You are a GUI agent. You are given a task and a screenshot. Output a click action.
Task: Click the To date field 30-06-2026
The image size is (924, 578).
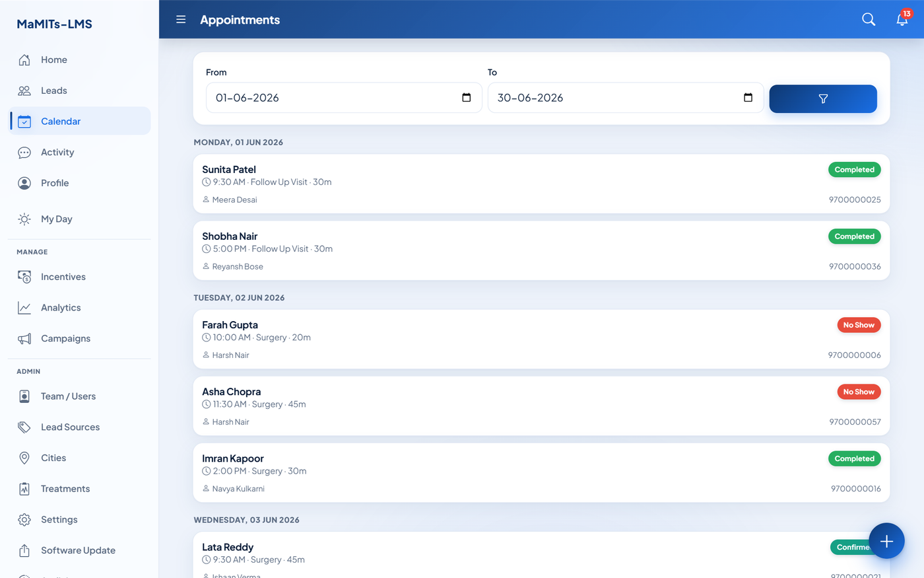coord(626,98)
